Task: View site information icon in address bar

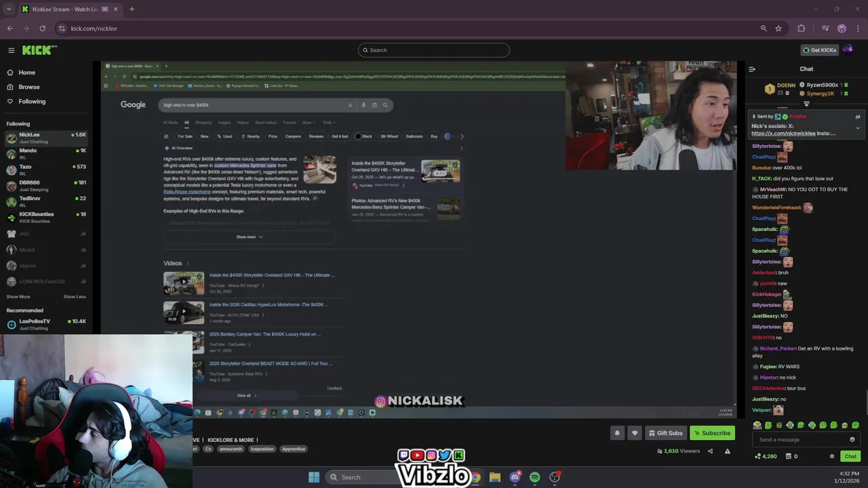Action: point(62,28)
